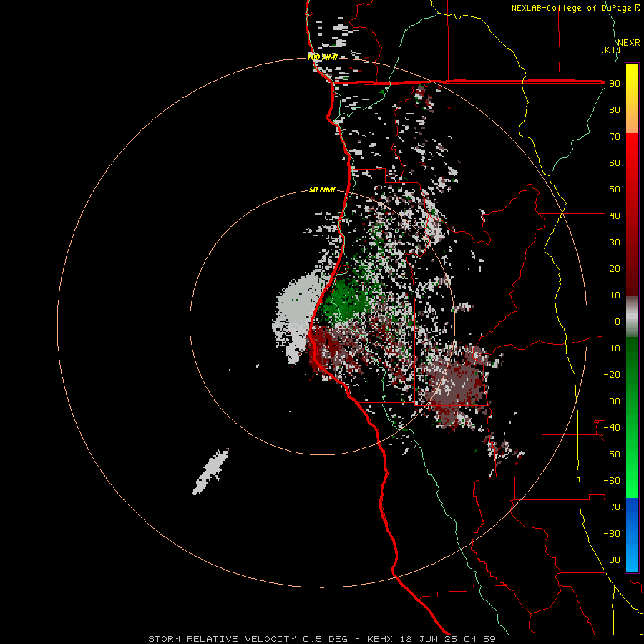This screenshot has height=644, width=644.
Task: Click the -70 value on the velocity scale
Action: point(612,507)
